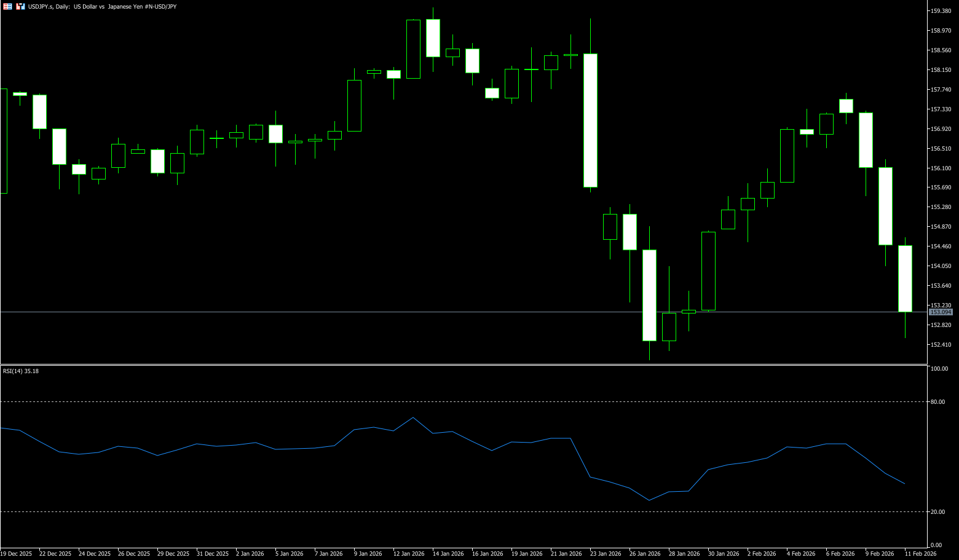959x560 pixels.
Task: Click the current price tag 153.094
Action: pos(941,312)
